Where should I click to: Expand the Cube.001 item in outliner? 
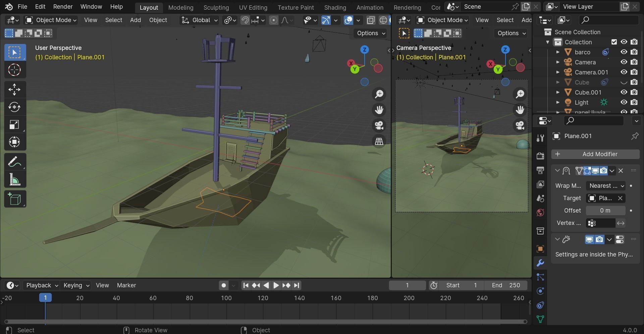click(557, 93)
